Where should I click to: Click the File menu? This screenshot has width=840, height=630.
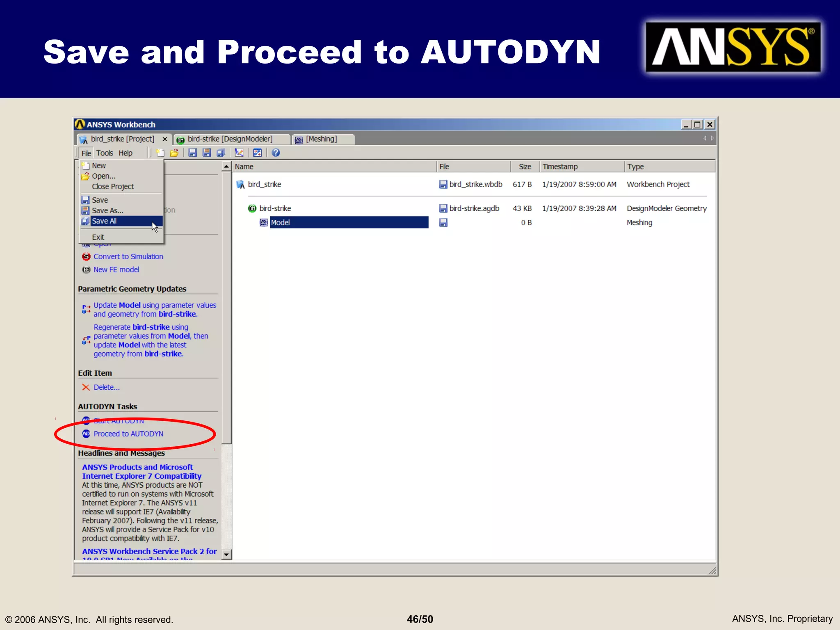[x=86, y=153]
